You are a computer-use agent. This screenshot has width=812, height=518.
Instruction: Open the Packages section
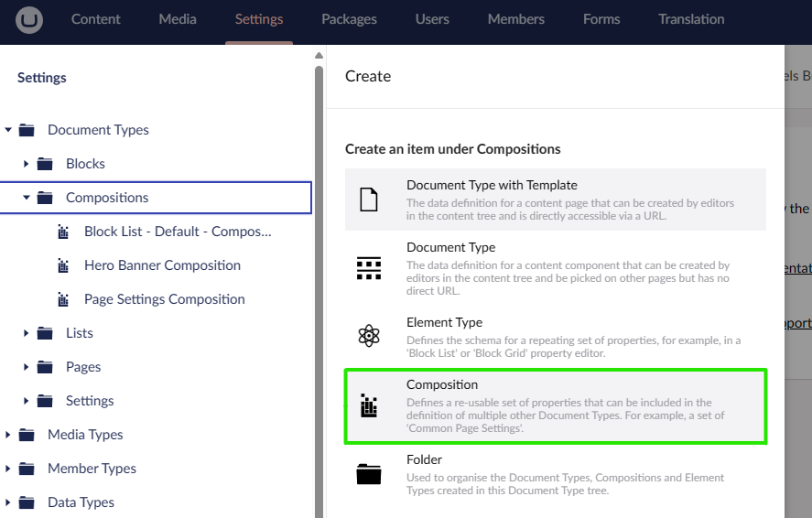(x=349, y=19)
